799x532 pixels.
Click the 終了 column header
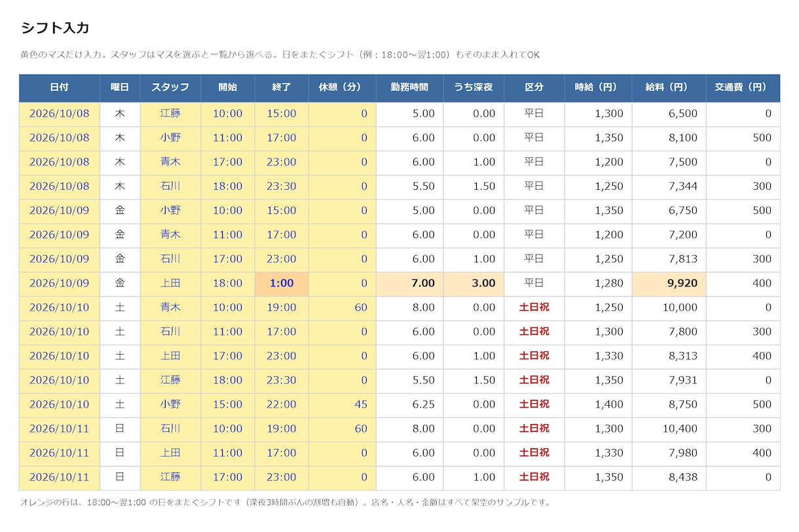[x=282, y=88]
